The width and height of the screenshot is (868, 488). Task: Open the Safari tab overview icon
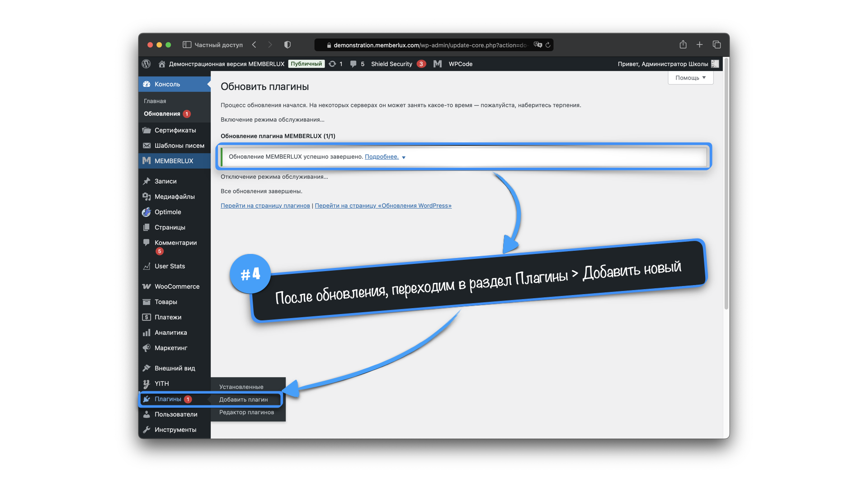717,45
